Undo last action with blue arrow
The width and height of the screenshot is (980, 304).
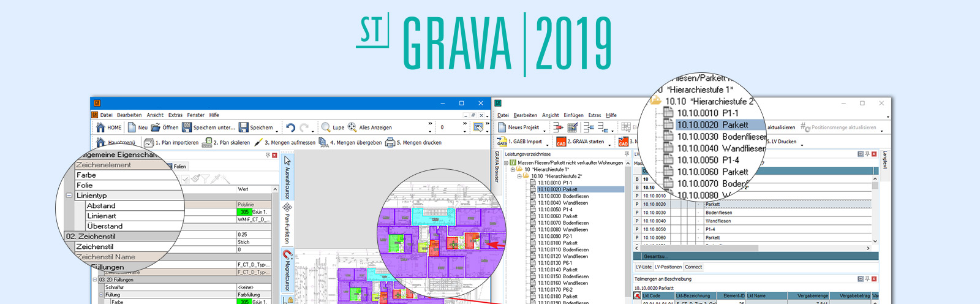point(290,127)
